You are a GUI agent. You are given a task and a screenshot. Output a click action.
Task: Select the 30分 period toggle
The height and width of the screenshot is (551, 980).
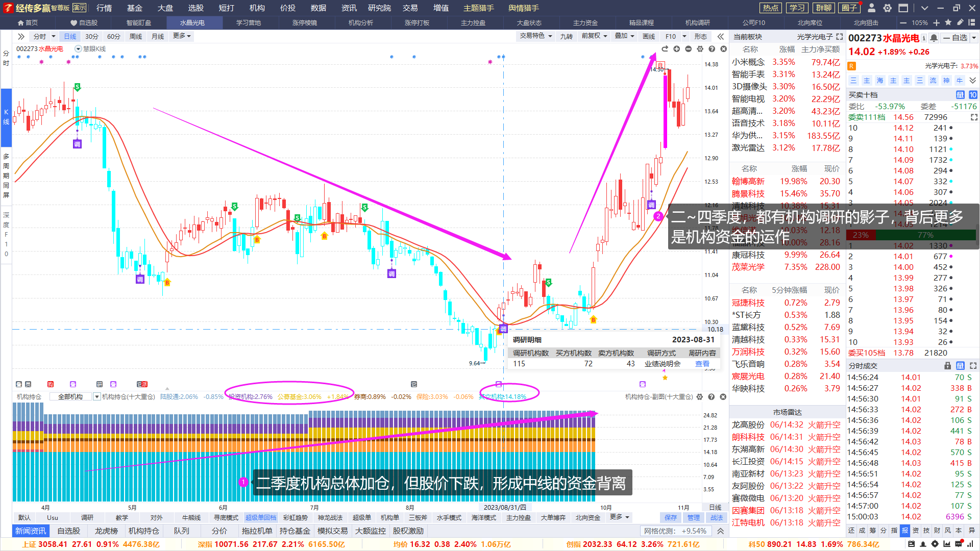[x=92, y=36]
